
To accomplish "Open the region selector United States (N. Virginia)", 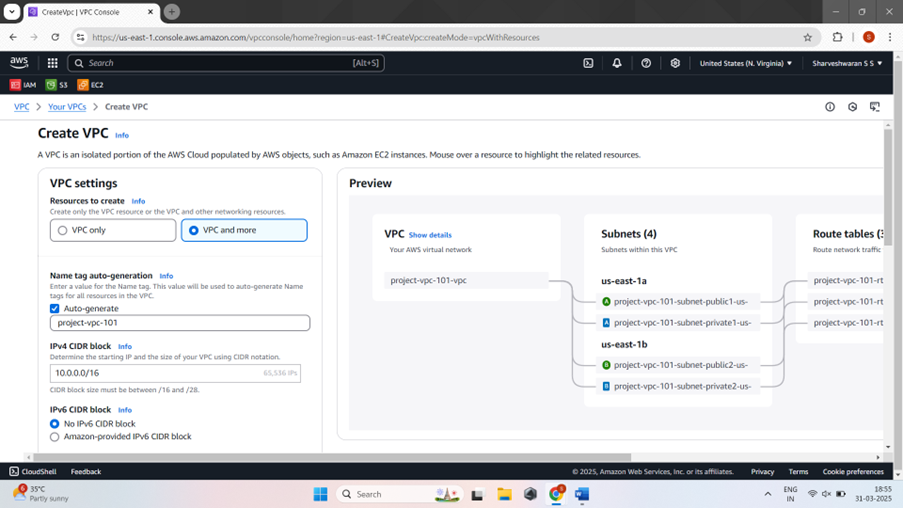I will click(x=745, y=63).
